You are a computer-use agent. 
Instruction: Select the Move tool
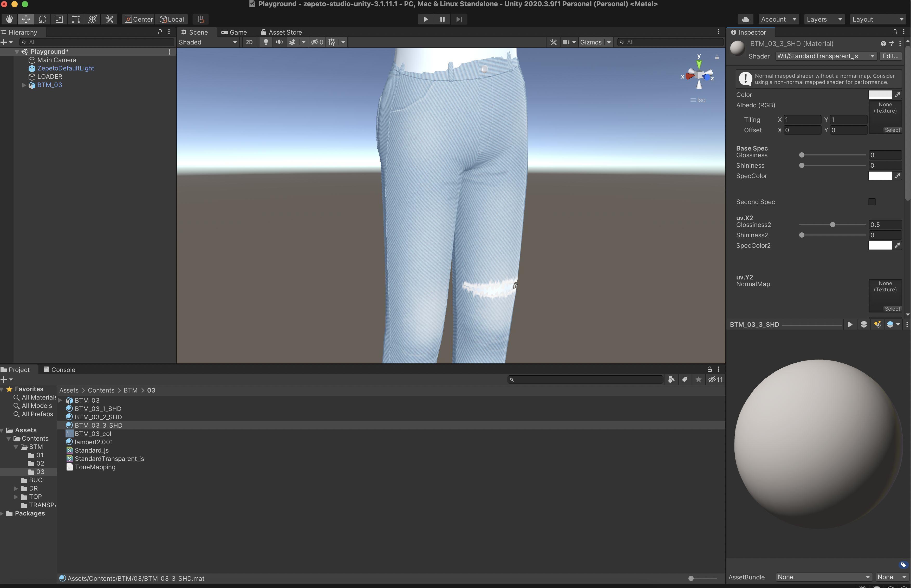pos(26,19)
